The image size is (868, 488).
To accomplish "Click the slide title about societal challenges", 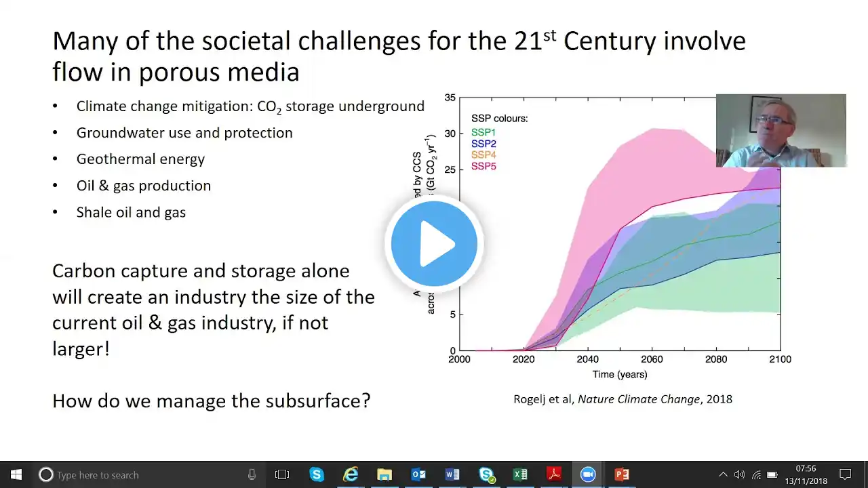I will pyautogui.click(x=399, y=56).
